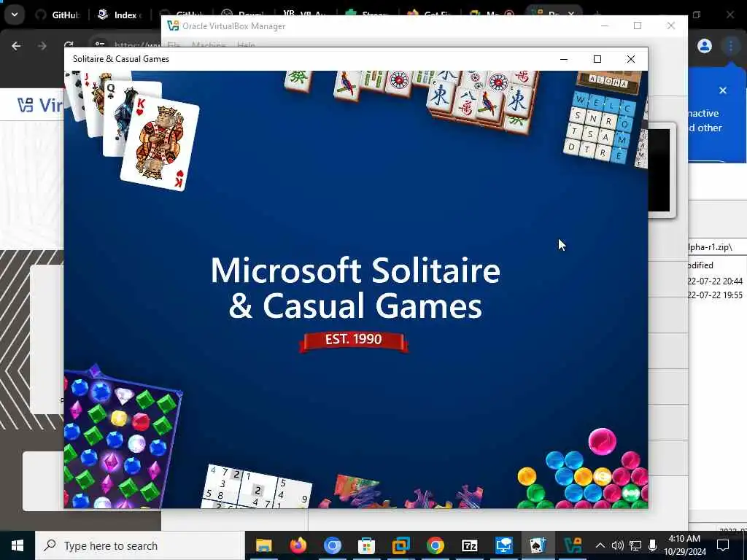Switch to the Index tab in Chrome
The height and width of the screenshot is (560, 747).
click(120, 15)
